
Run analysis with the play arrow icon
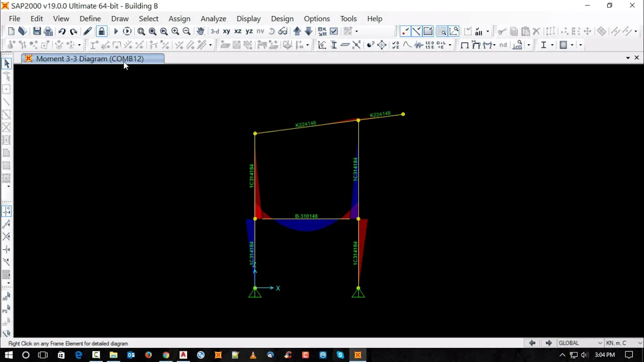click(116, 31)
